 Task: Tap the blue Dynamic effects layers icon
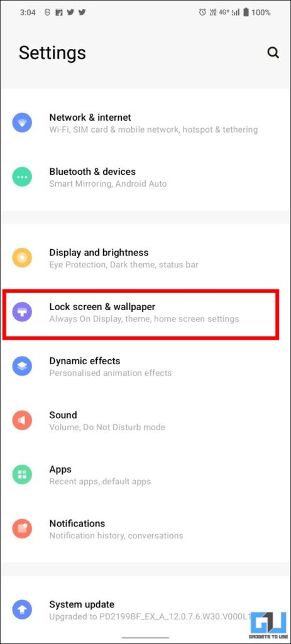pos(22,366)
